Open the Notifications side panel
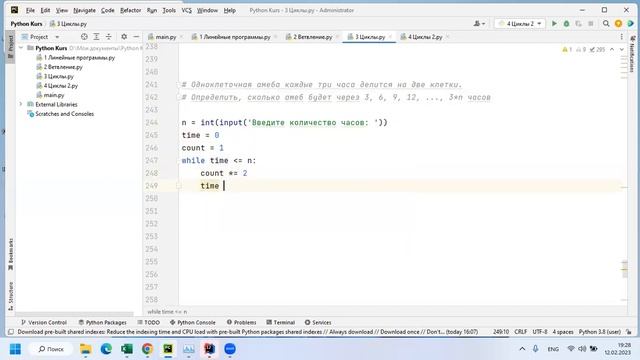Viewport: 640px width, 360px height. tap(632, 54)
